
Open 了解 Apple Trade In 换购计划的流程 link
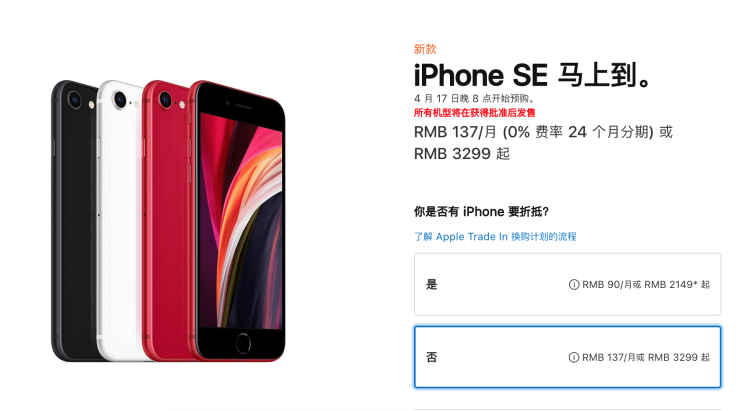(x=495, y=236)
